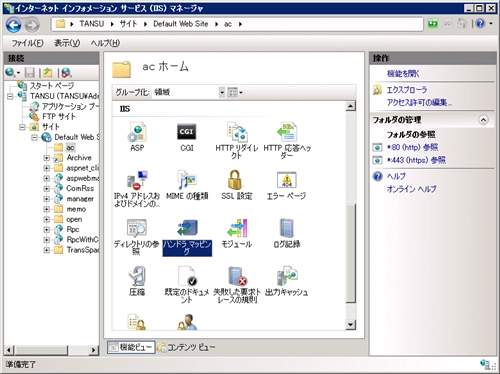Switch to the コンテンツ ビュー tab

click(186, 347)
